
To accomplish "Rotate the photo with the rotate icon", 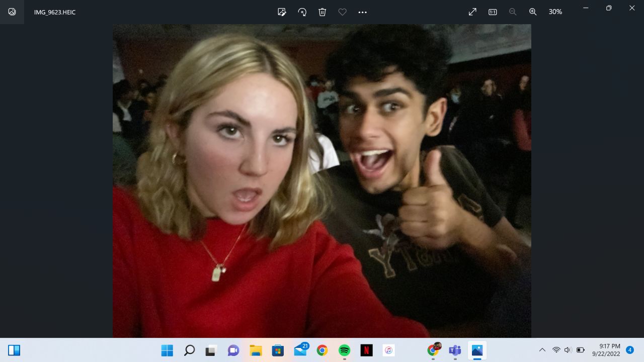I will (x=302, y=12).
